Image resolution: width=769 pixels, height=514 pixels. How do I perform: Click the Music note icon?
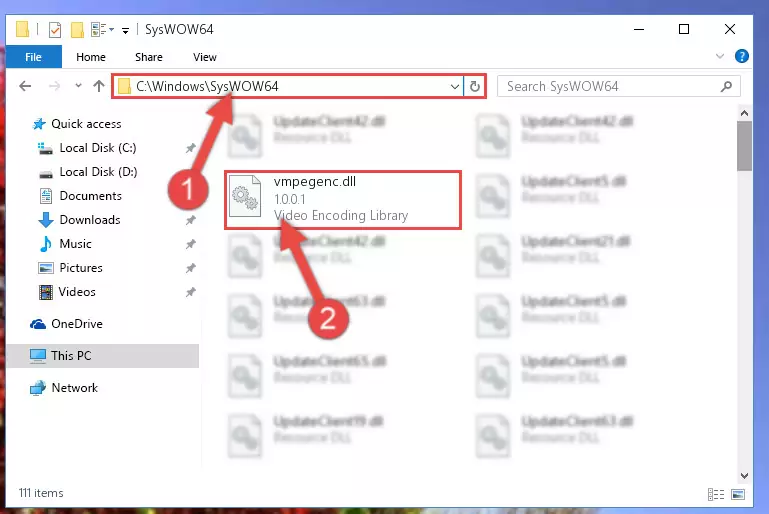pos(46,244)
